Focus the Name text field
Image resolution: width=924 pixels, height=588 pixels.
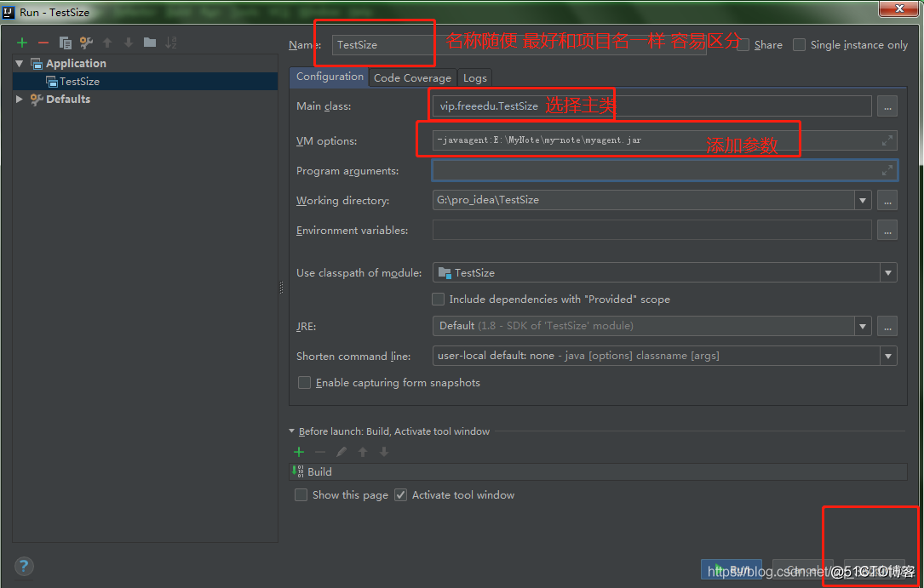point(519,45)
